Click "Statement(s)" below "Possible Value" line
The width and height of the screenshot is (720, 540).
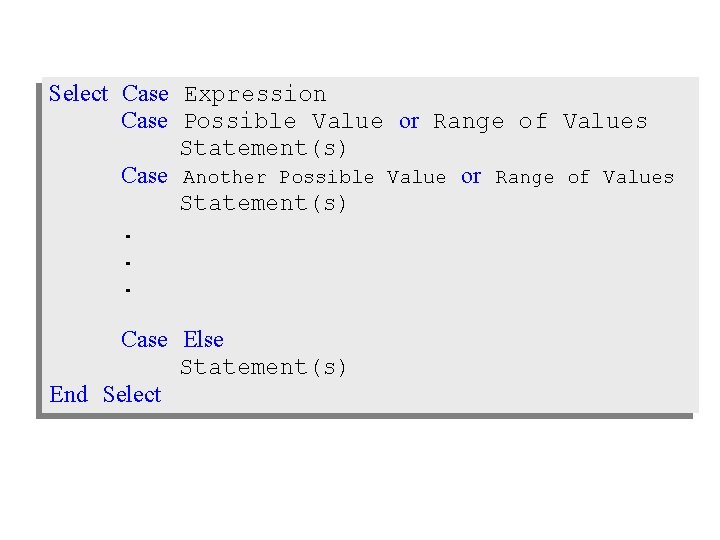pos(263,149)
